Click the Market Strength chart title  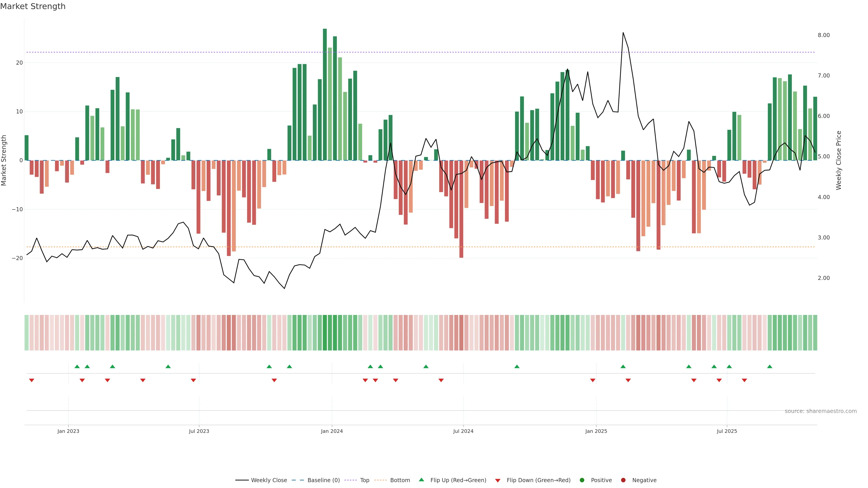[x=33, y=6]
